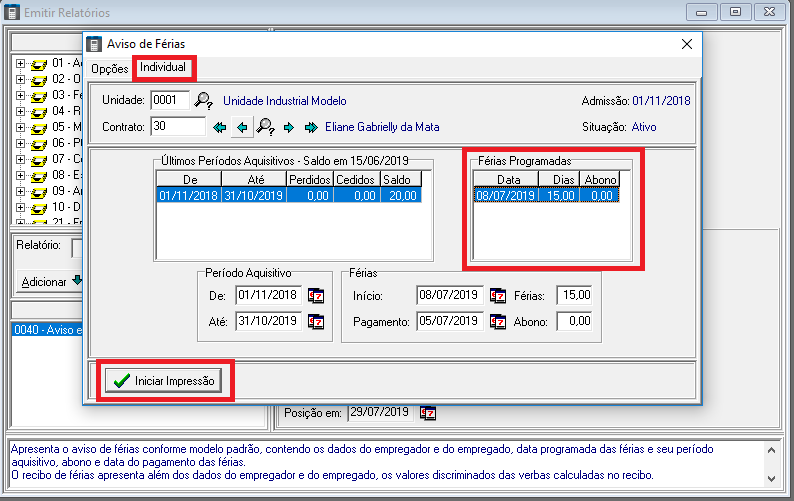Viewport: 794px width, 501px height.
Task: Select the 08/07/2019 row in Férias Programadas
Action: (546, 196)
